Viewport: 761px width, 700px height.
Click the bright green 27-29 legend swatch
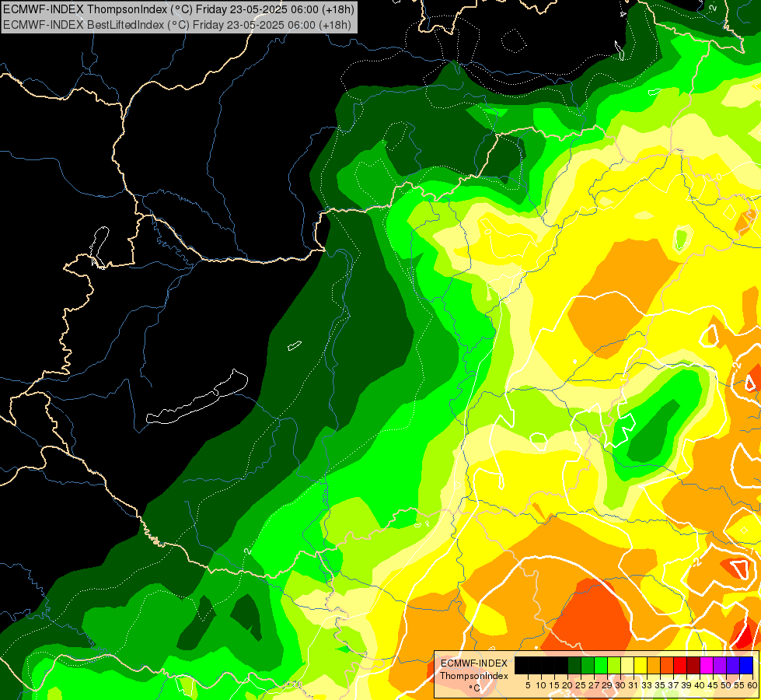(x=601, y=665)
